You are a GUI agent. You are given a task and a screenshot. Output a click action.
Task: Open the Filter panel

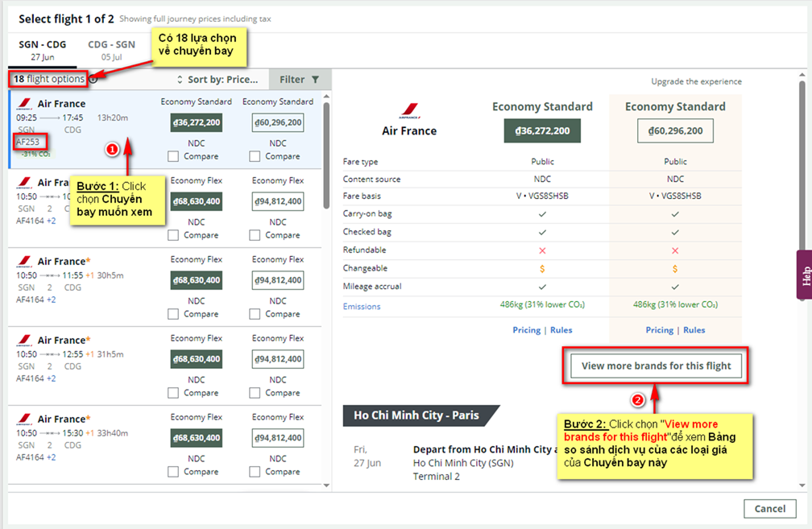coord(300,79)
